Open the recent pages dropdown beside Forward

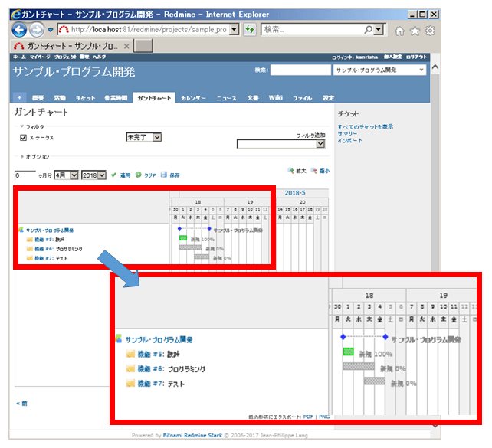(51, 30)
